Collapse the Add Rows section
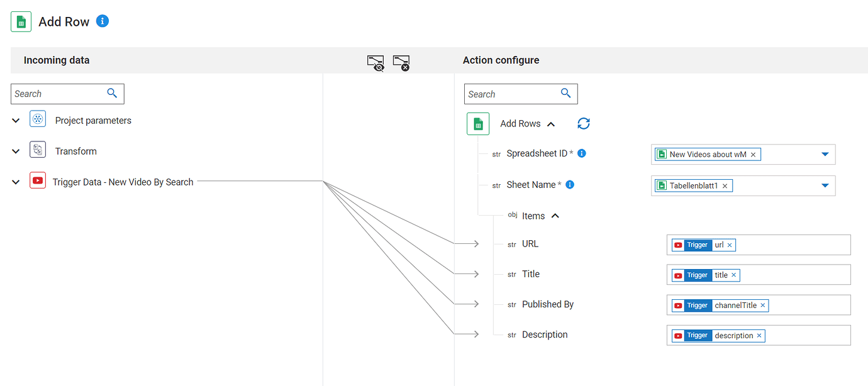The width and height of the screenshot is (868, 386). pyautogui.click(x=551, y=124)
